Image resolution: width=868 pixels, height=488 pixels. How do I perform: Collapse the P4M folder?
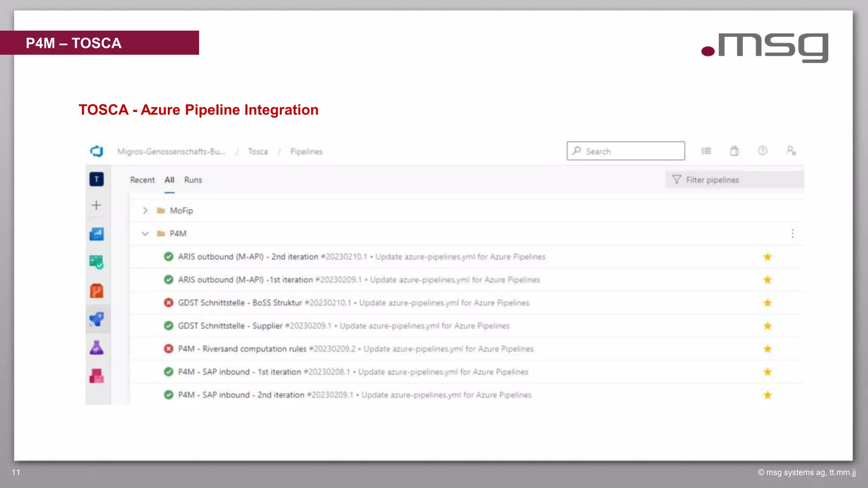tap(145, 233)
